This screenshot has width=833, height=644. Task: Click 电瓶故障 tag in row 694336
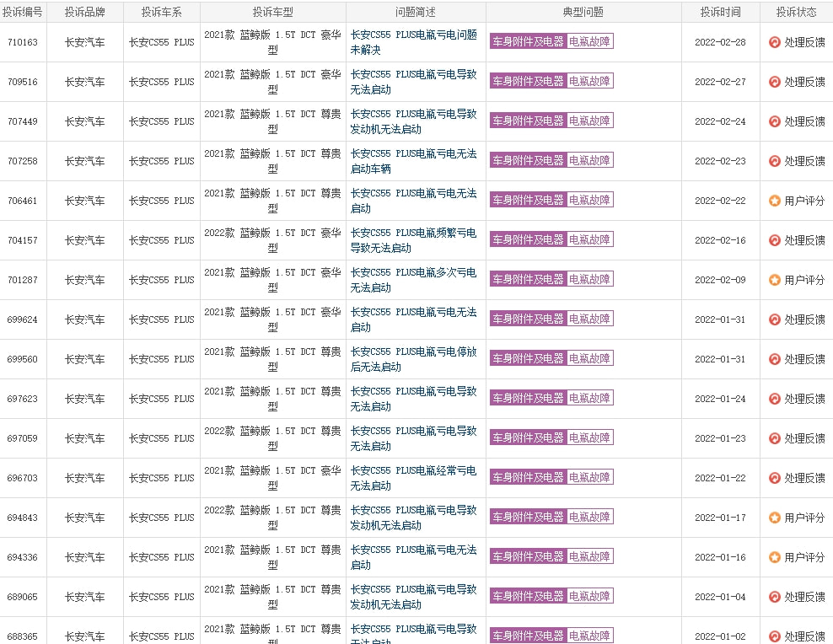pos(589,557)
